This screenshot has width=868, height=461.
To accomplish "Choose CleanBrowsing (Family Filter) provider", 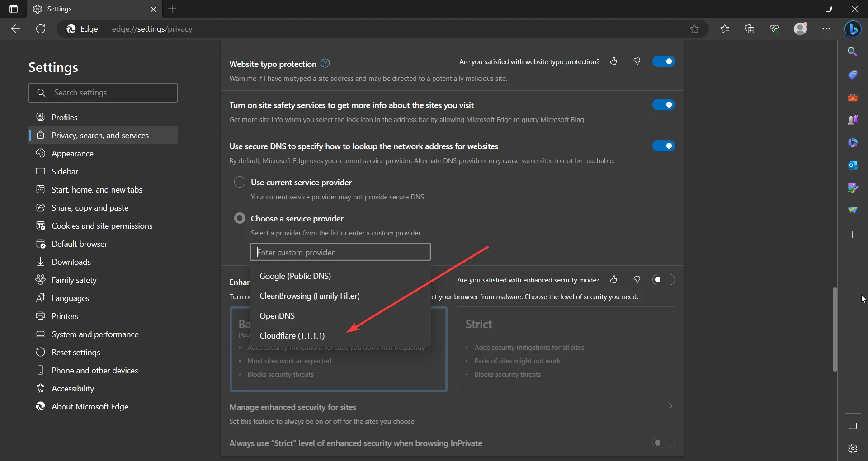I will [340, 296].
